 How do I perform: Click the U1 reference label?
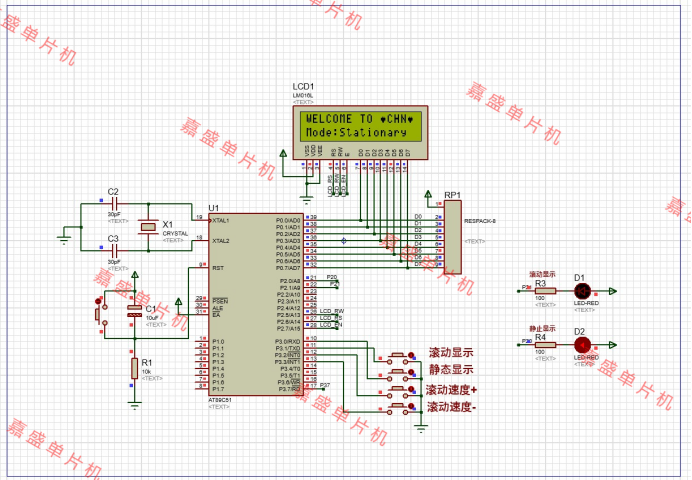click(214, 208)
